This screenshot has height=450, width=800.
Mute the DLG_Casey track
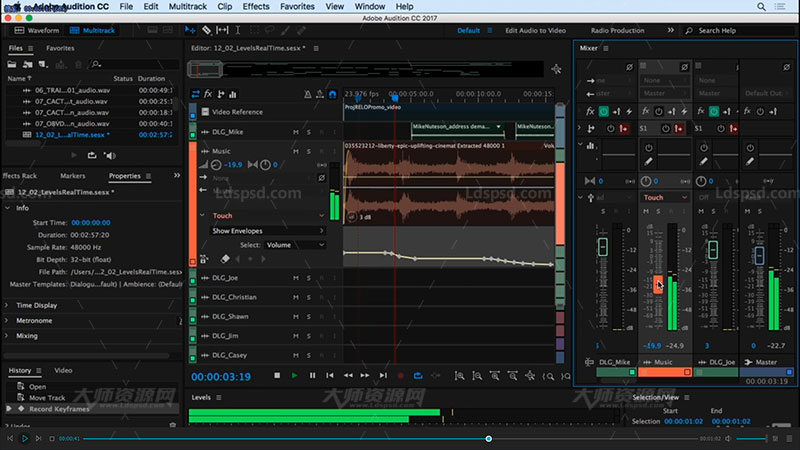296,355
